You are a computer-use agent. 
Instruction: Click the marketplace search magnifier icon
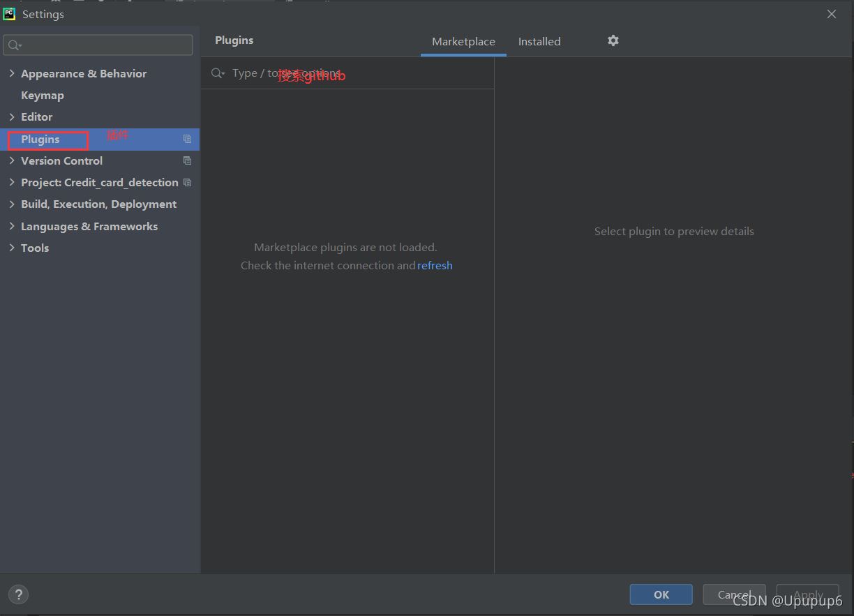(x=218, y=73)
